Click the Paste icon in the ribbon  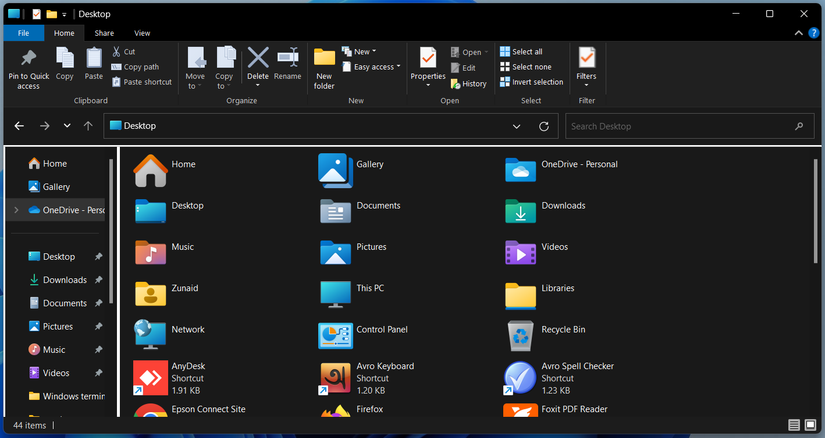93,60
